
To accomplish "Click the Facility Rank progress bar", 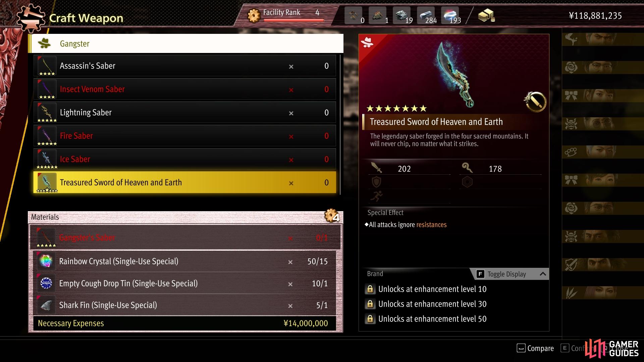I will pos(293,20).
